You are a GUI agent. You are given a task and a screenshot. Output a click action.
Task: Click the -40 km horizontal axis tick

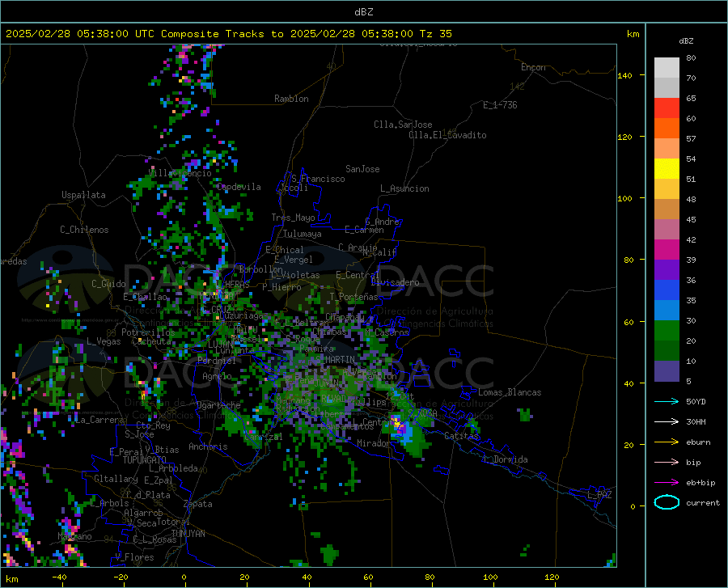(59, 577)
